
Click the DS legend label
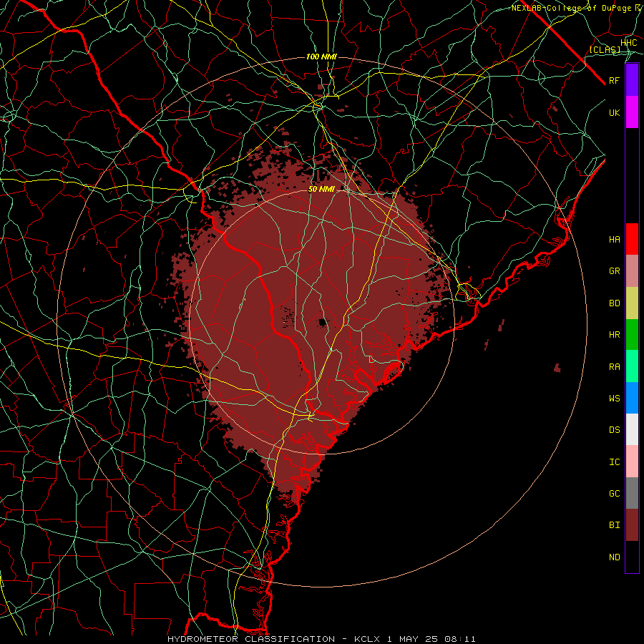(615, 429)
